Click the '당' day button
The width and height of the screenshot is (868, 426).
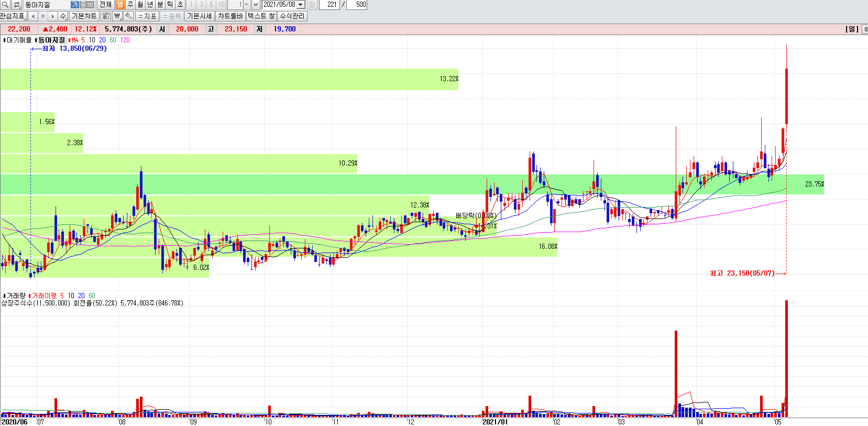click(x=312, y=5)
